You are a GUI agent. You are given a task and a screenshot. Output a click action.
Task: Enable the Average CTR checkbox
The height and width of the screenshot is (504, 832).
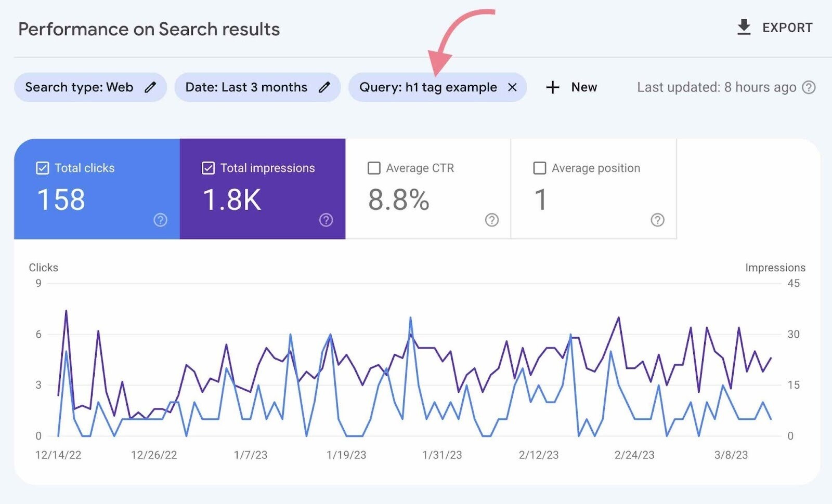(374, 168)
